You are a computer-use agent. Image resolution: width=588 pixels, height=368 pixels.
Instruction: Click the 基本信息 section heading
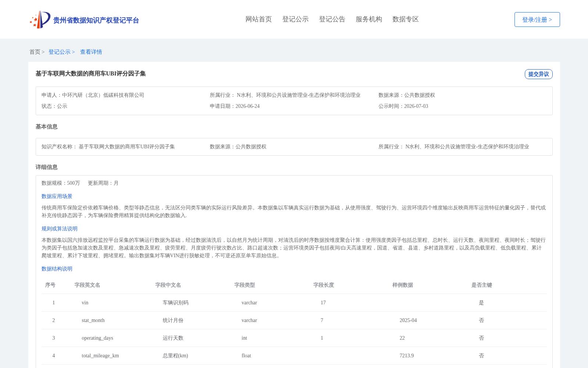coord(47,127)
